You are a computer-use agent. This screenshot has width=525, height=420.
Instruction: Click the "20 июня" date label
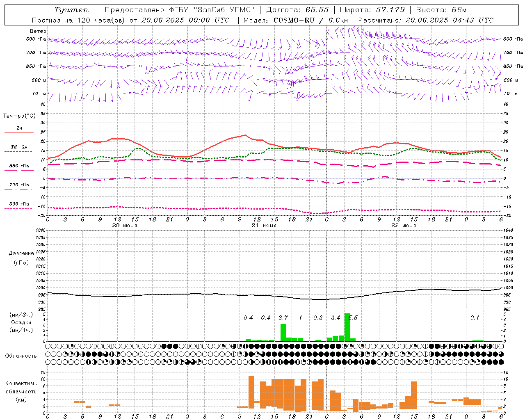[x=125, y=225]
